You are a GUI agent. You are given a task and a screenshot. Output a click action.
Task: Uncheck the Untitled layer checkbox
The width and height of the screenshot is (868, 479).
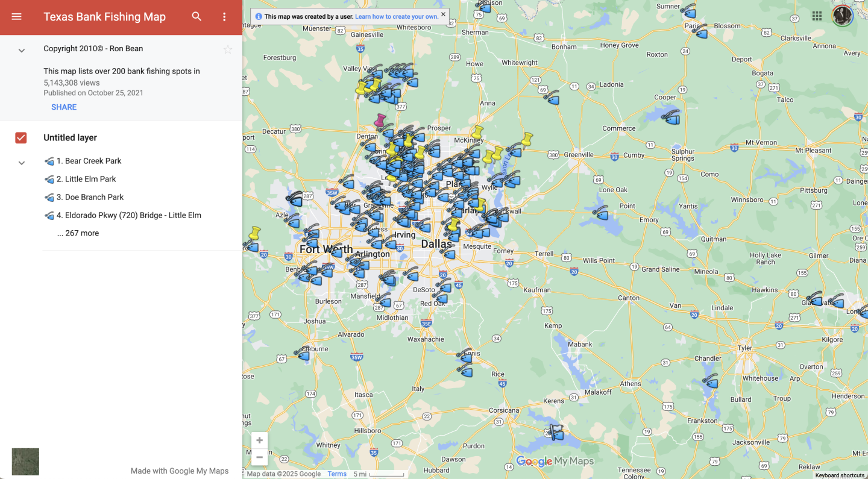point(21,138)
